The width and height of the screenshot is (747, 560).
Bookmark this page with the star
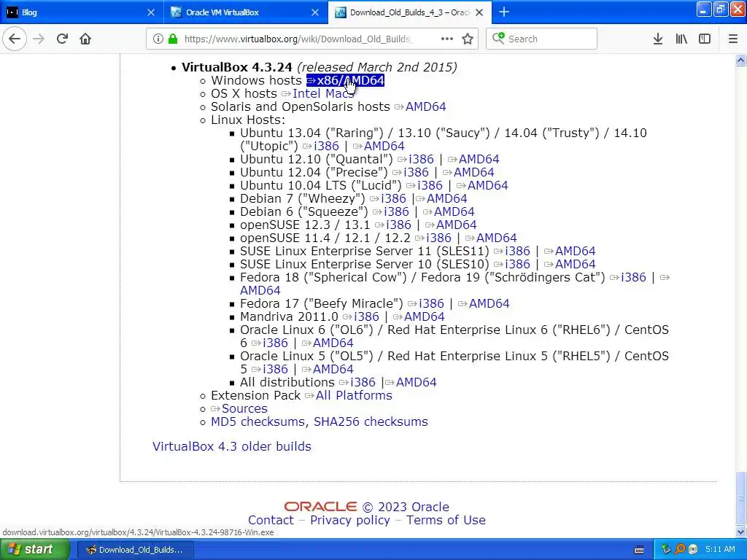(x=468, y=39)
